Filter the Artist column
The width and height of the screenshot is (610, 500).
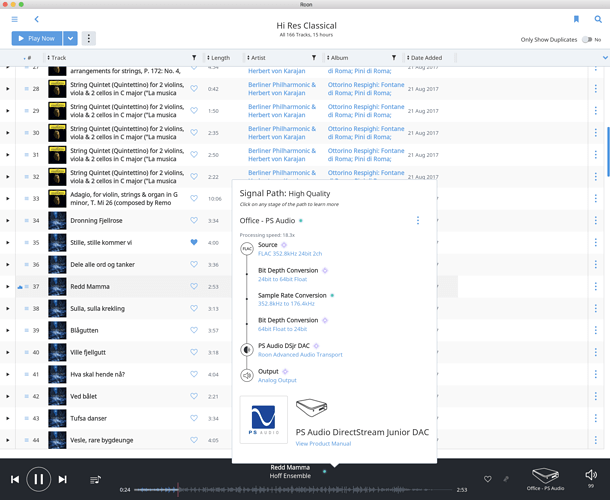[x=314, y=58]
